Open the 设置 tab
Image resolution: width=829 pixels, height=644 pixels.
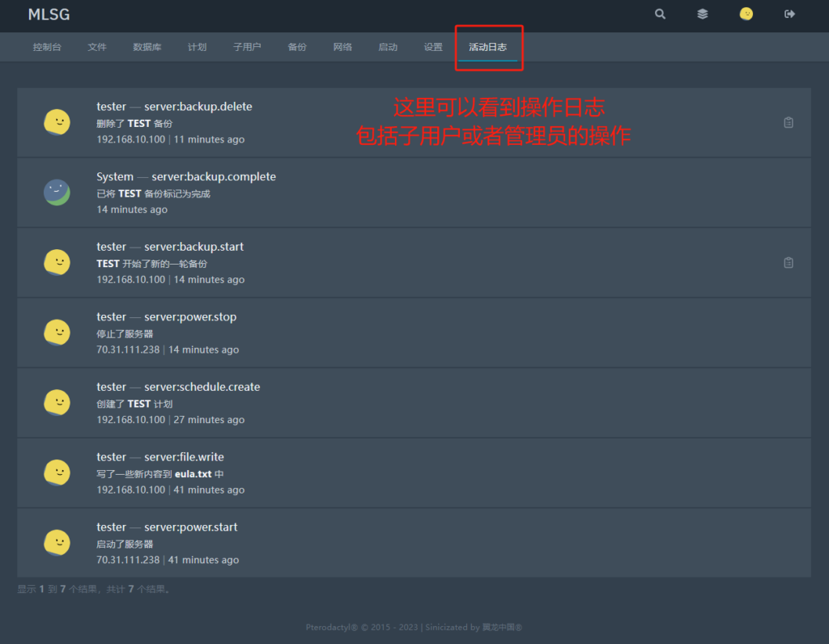click(x=433, y=46)
